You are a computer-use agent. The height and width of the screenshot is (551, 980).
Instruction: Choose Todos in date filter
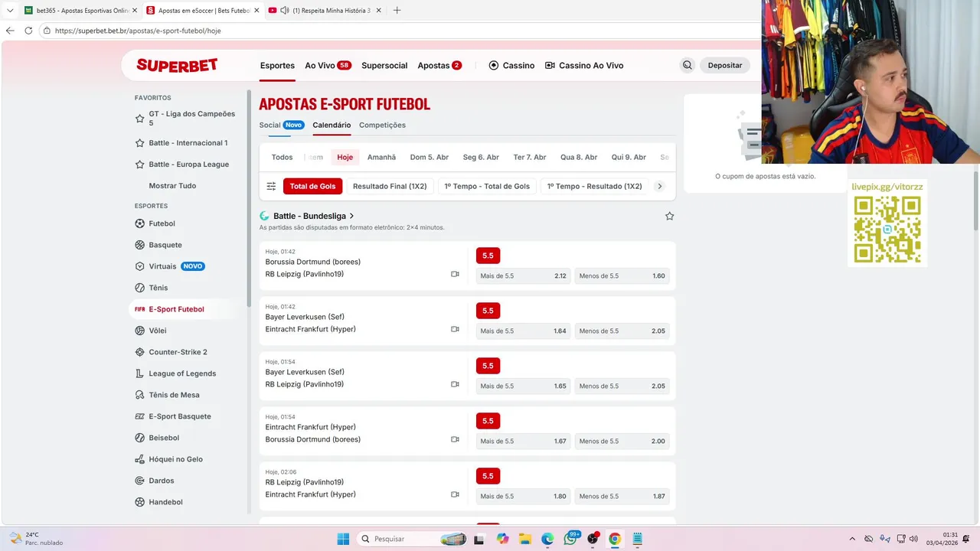pyautogui.click(x=282, y=157)
